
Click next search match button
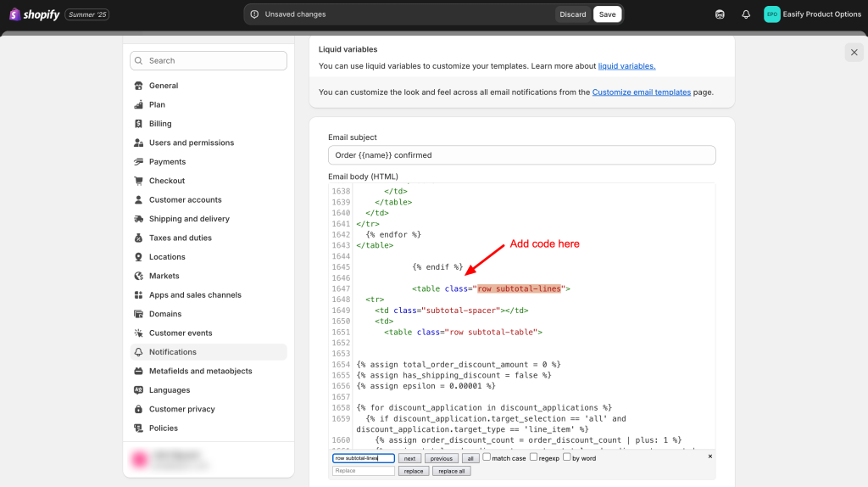[409, 458]
